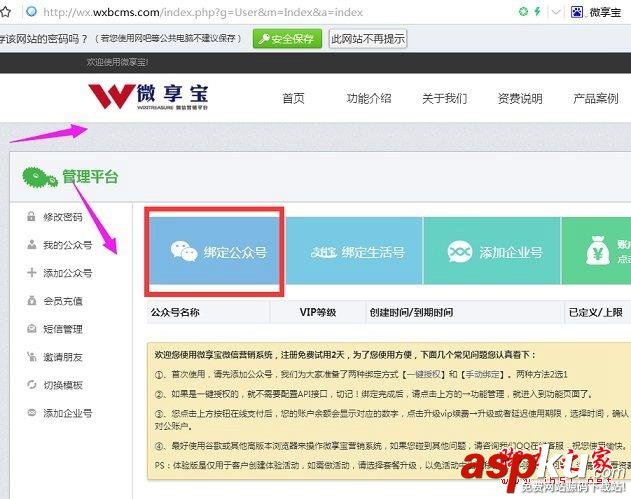The width and height of the screenshot is (631, 499).
Task: Click the icon beside sidebar 添加企业号
Action: [31, 412]
